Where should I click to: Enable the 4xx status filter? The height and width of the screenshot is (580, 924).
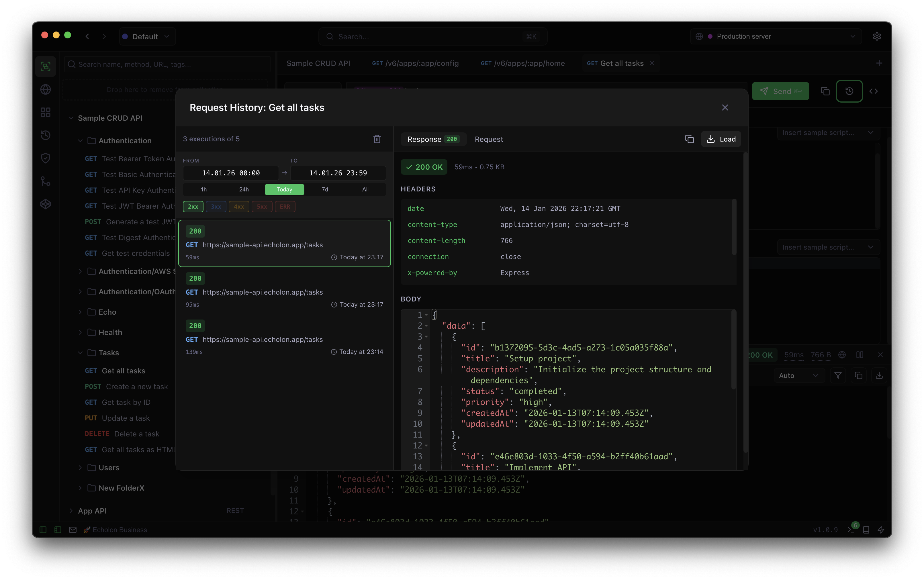click(x=238, y=207)
